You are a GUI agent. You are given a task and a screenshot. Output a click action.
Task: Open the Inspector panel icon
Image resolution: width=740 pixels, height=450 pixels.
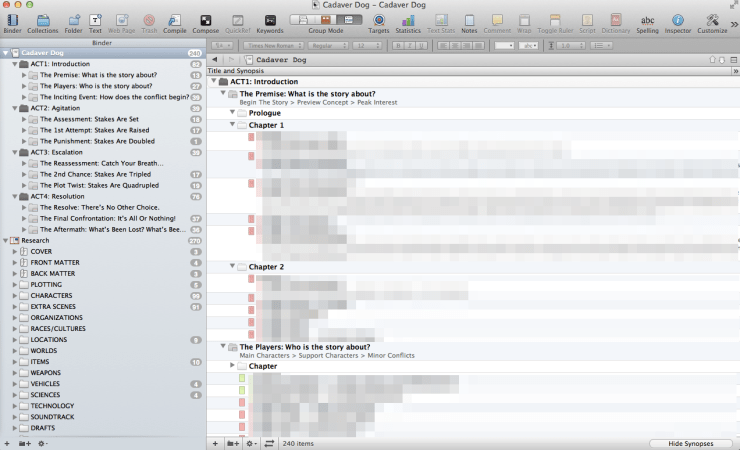(678, 20)
